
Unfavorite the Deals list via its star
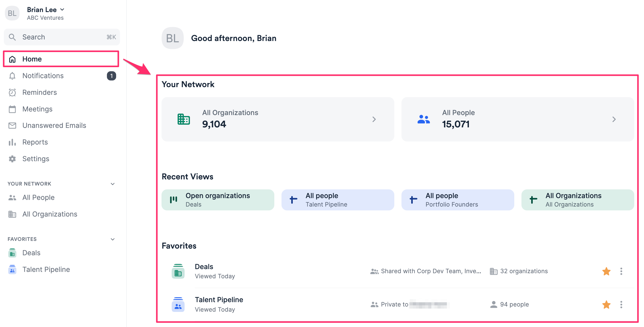[x=606, y=271]
